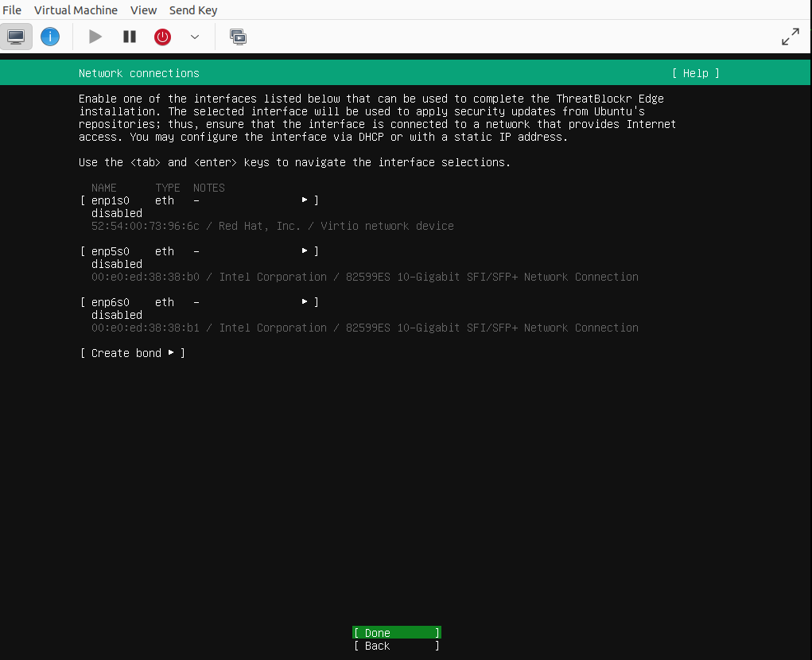Click the NAME column header
Screen dimensions: 812x660
[103, 188]
